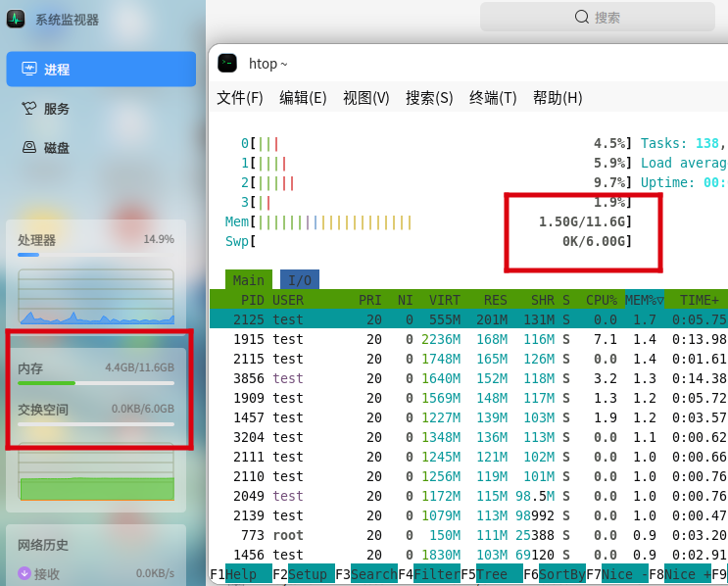Sort by the CPU% column header
Screen dimensions: 728x586
602,300
